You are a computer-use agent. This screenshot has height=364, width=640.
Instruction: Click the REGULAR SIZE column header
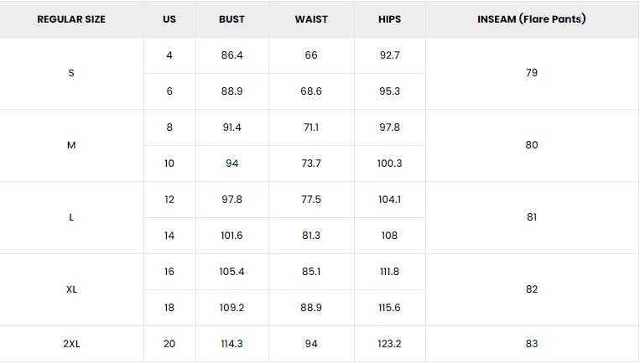point(71,19)
